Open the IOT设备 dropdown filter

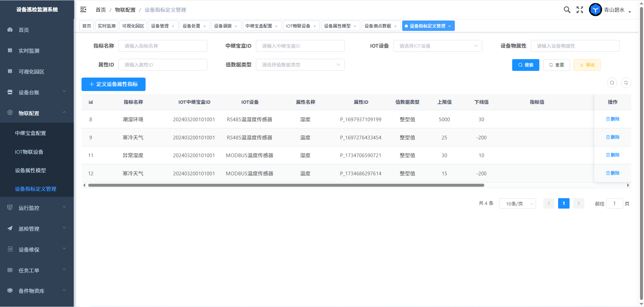click(437, 46)
